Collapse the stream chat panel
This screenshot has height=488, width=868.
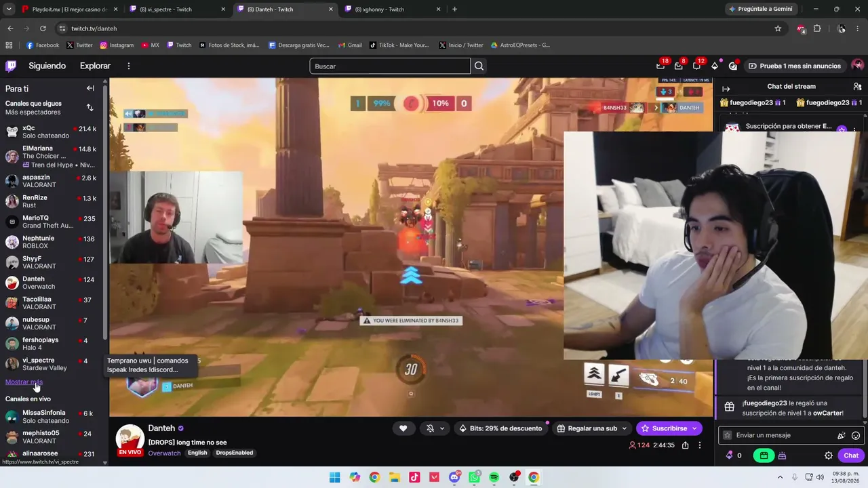[726, 89]
